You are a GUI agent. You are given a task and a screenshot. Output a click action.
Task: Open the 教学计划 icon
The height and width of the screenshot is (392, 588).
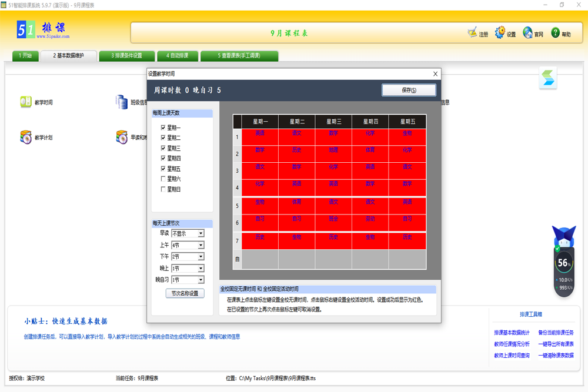point(26,138)
